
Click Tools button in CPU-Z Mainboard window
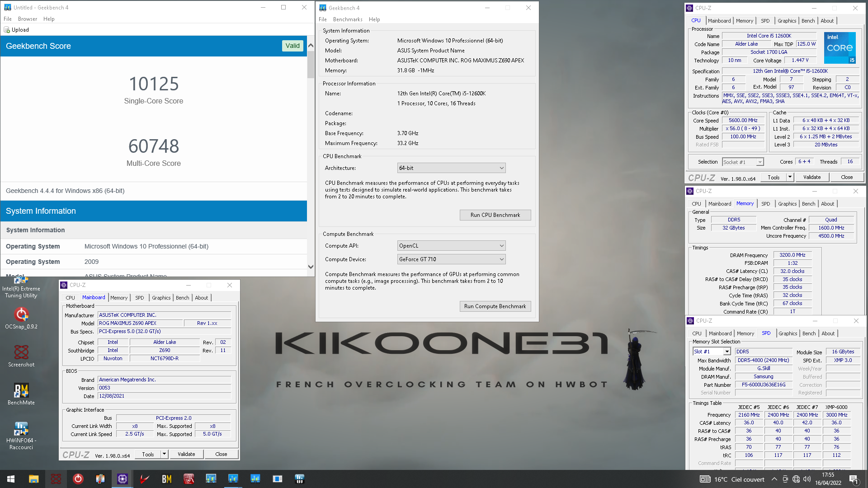click(148, 454)
